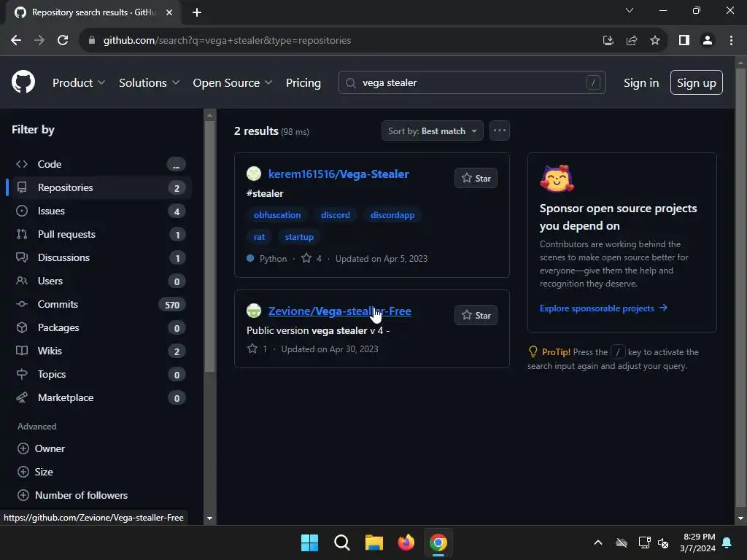Filter results by Marketplace

point(100,397)
